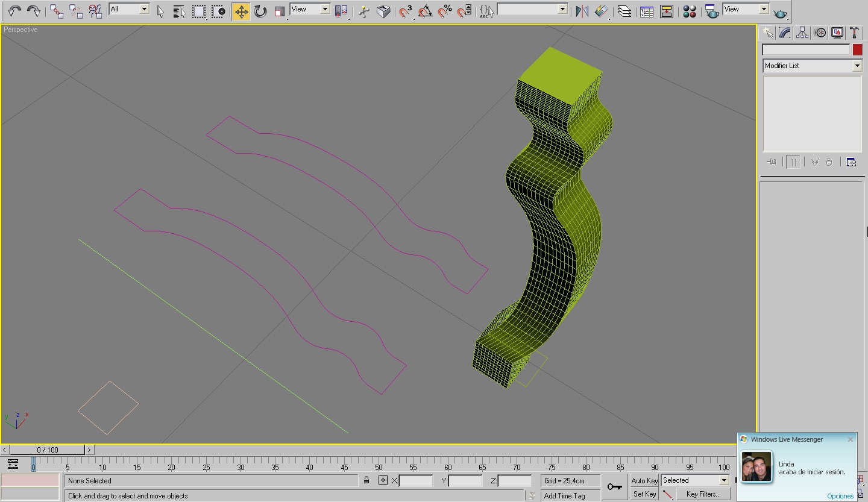
Task: Switch to the Motion command panel tab
Action: coord(820,33)
